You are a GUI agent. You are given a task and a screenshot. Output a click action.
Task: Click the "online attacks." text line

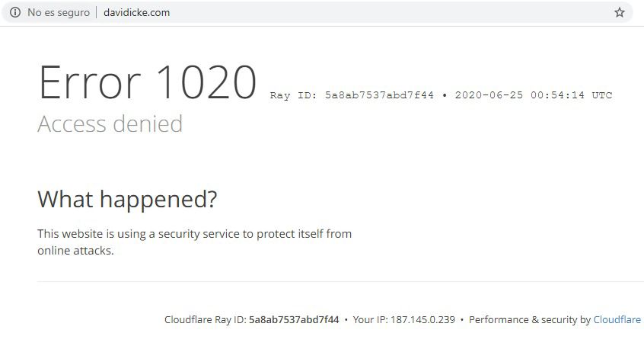[75, 251]
